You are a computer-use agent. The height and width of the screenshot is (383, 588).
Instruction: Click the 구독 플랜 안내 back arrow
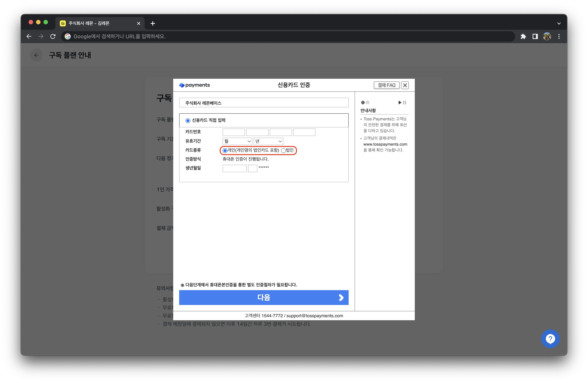(37, 55)
